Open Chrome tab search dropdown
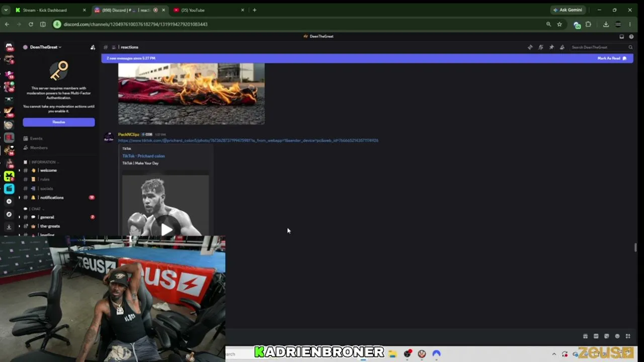644x362 pixels. (6, 10)
